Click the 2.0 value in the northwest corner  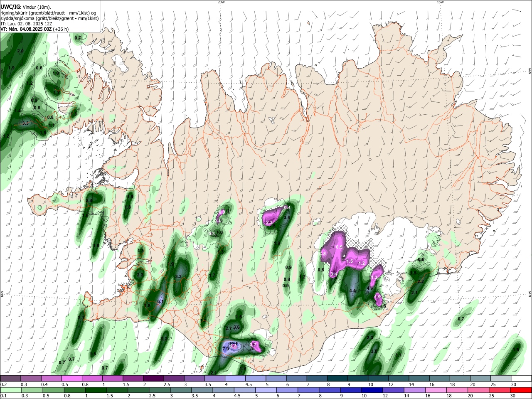click(x=20, y=51)
